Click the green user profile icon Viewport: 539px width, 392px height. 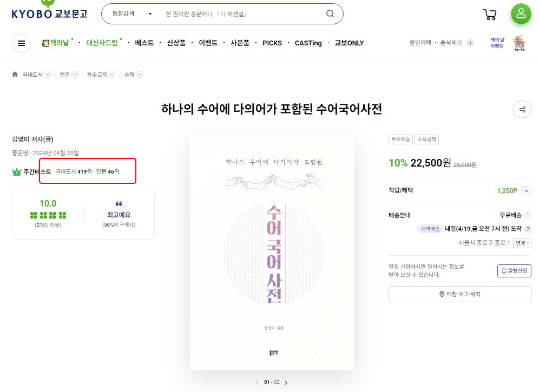coord(521,14)
